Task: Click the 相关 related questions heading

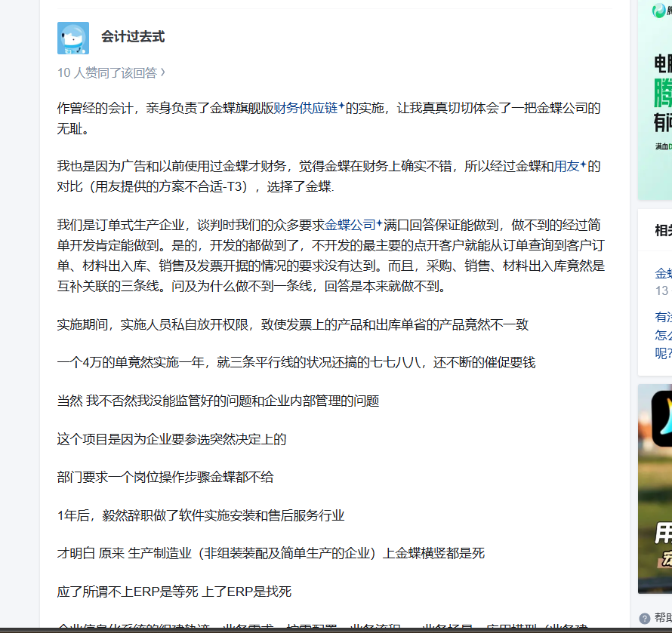Action: coord(663,230)
